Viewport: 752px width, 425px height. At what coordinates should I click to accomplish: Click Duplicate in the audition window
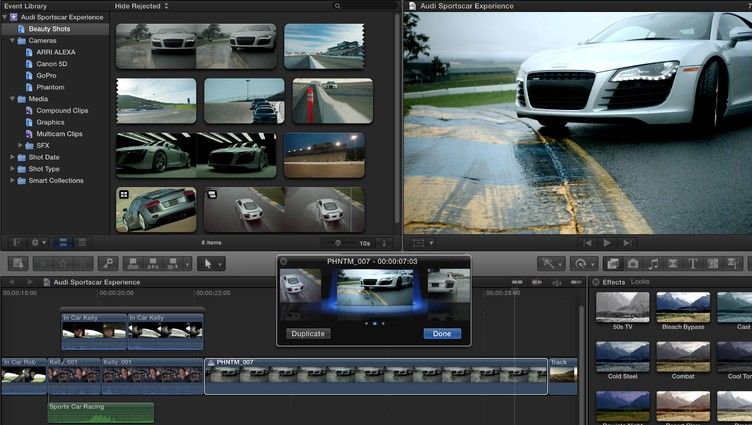pyautogui.click(x=308, y=333)
